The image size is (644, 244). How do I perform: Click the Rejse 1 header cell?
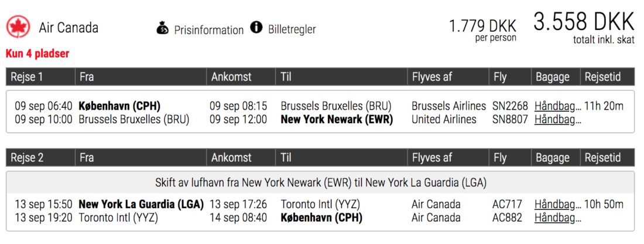click(x=40, y=76)
